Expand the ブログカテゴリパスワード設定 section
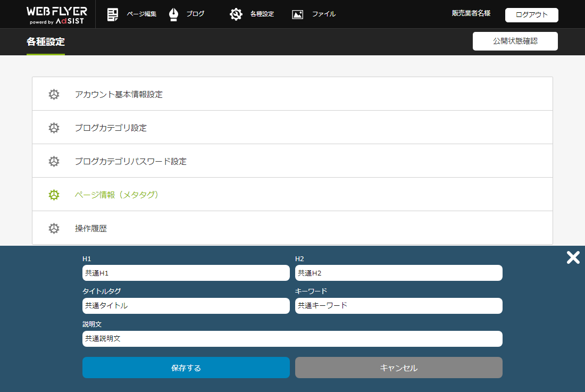The height and width of the screenshot is (392, 585). pos(131,161)
